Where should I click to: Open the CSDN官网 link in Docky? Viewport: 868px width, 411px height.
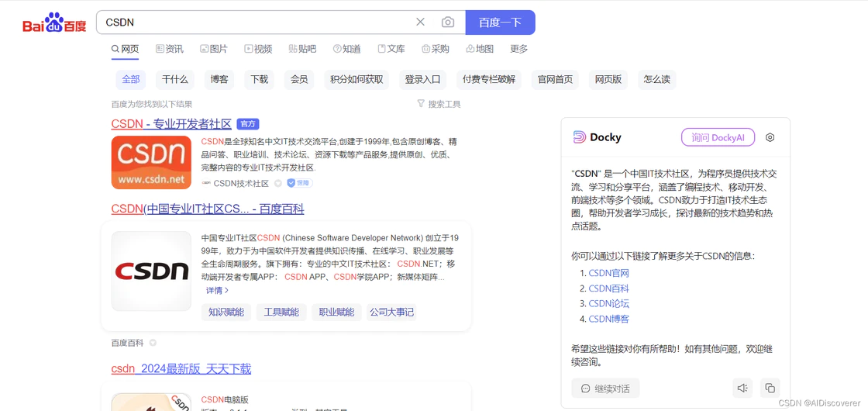click(609, 273)
